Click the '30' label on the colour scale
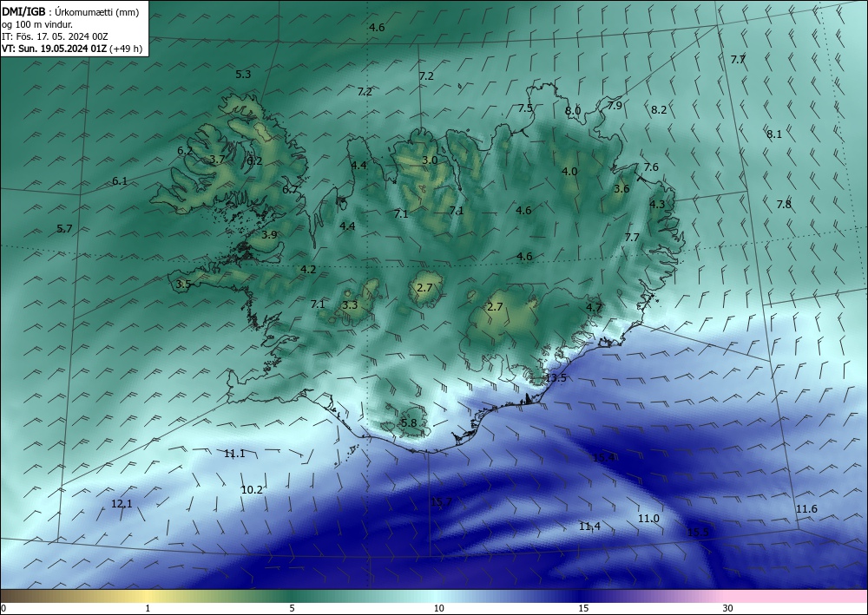The image size is (868, 615). 728,609
